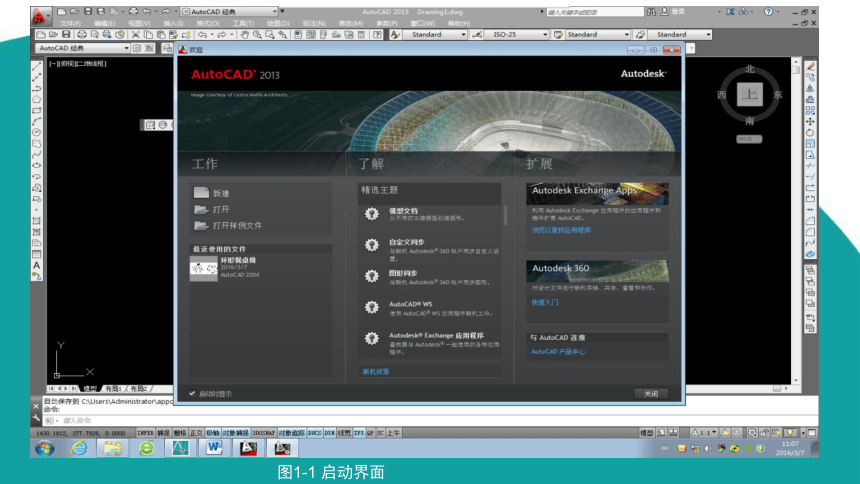Click the keyword search input field

coord(595,12)
